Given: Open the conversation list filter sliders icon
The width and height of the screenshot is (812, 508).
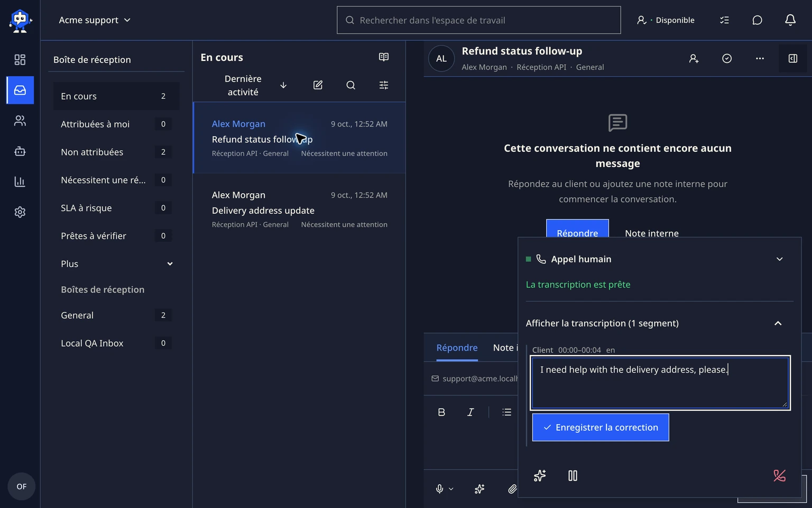Looking at the screenshot, I should [384, 85].
